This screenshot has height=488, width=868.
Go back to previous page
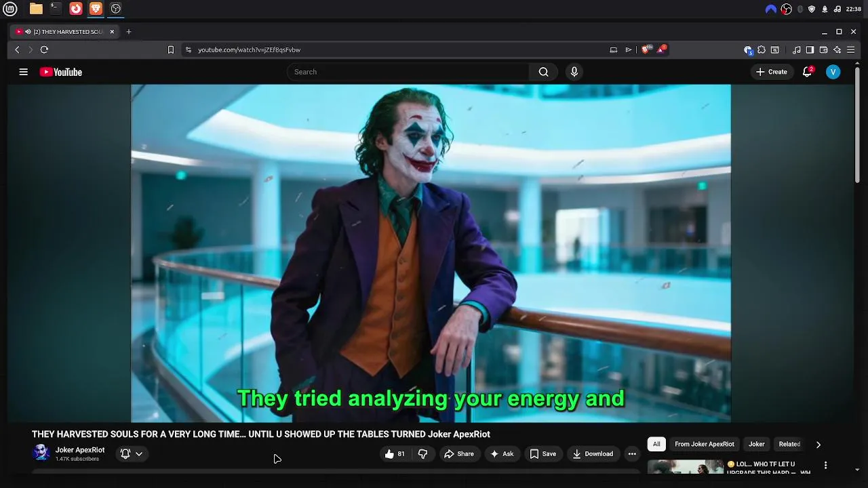pyautogui.click(x=17, y=49)
